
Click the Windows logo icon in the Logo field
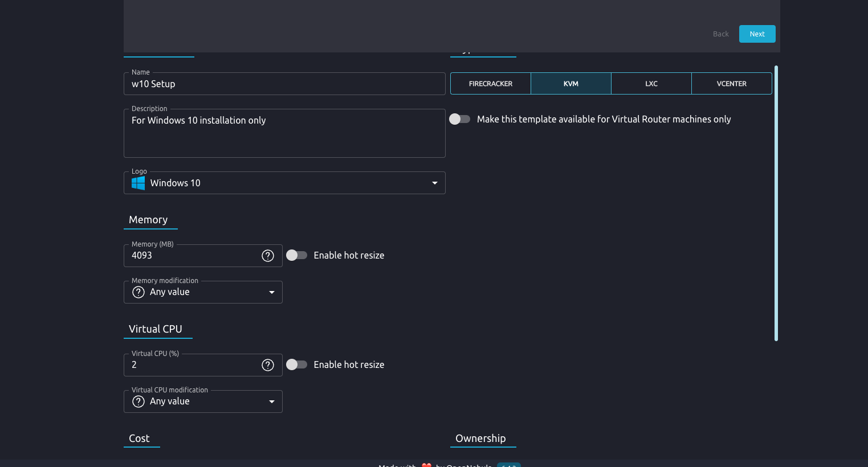coord(137,183)
